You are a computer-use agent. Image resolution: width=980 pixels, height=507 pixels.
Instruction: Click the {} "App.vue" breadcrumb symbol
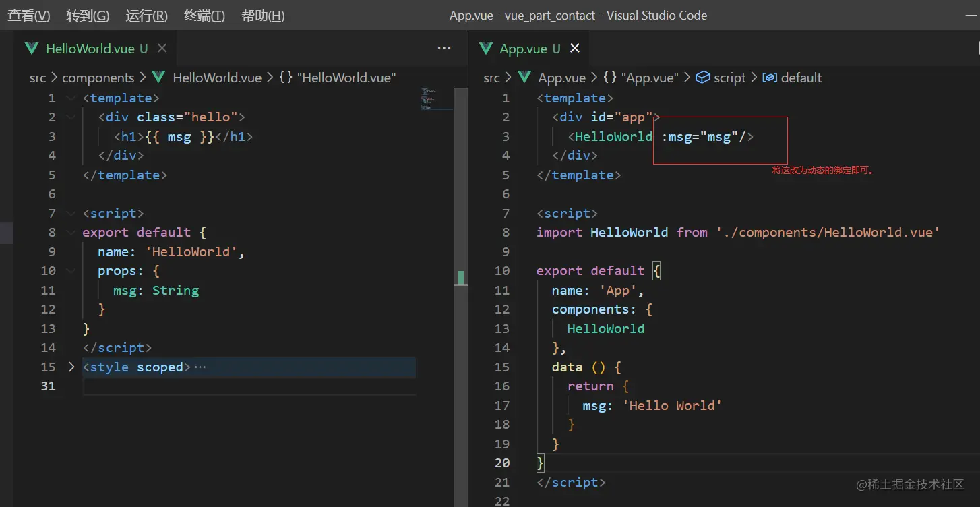641,78
